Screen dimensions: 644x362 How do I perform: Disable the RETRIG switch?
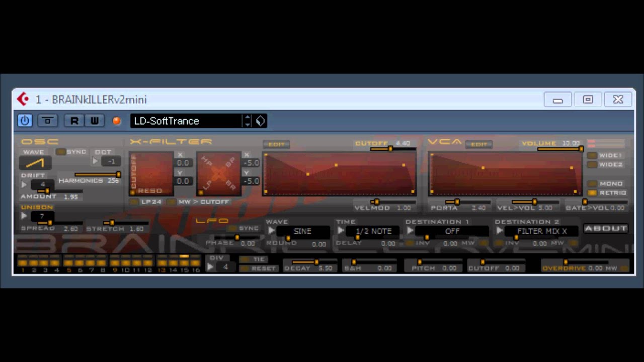coord(592,193)
